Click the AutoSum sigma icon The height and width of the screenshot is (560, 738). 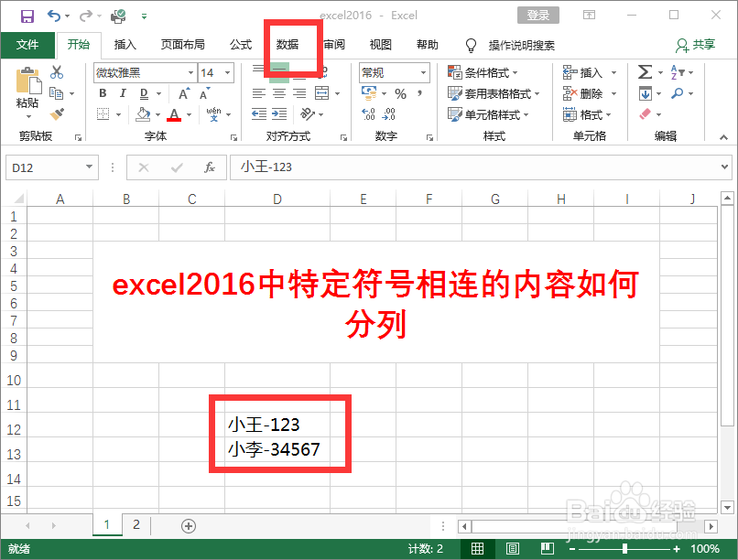tap(645, 72)
